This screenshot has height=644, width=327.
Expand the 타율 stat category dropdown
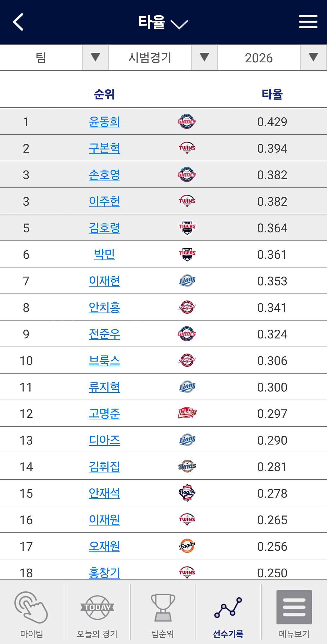(163, 22)
